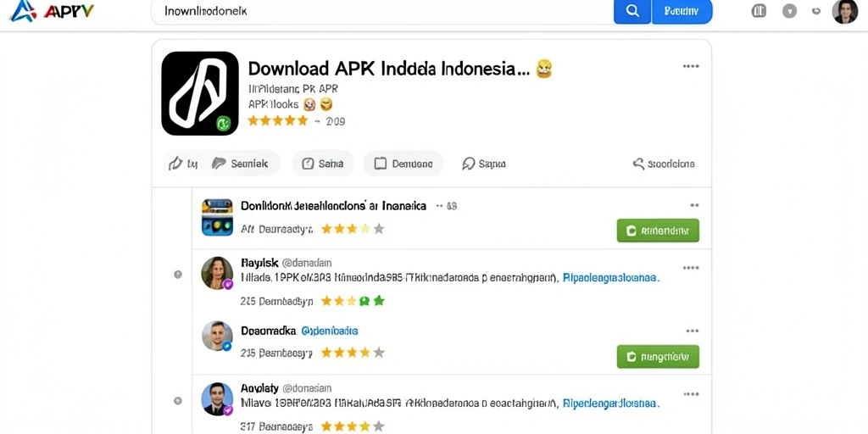Click the small grey icon left of the profile avatar

click(816, 11)
